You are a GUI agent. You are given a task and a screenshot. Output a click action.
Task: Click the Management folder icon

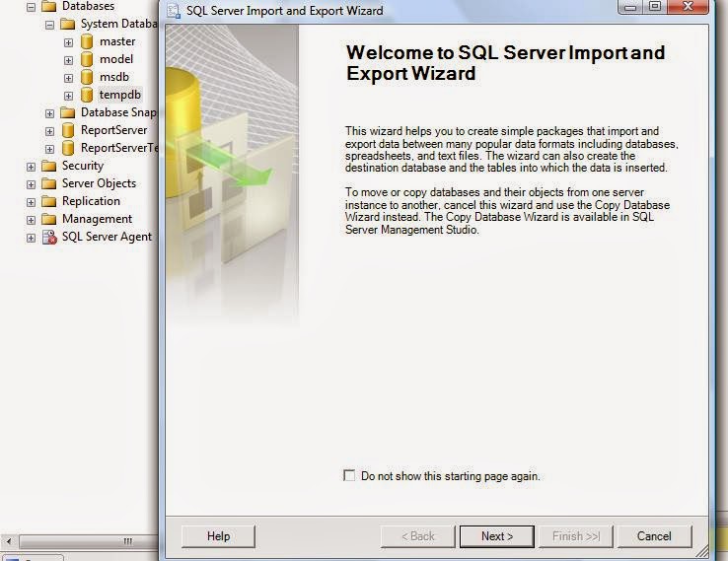pos(48,219)
